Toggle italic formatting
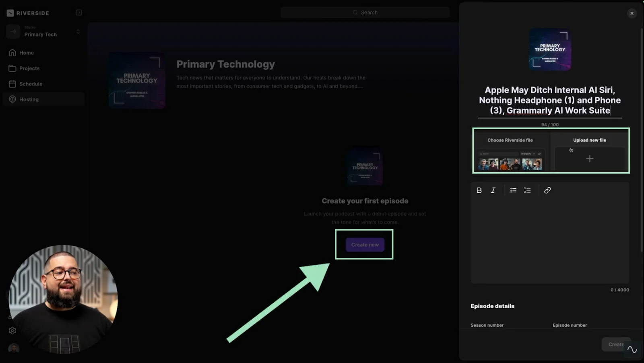This screenshot has height=363, width=644. click(x=493, y=190)
